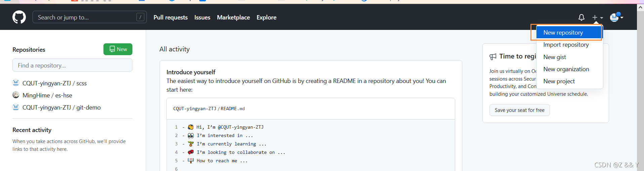Focus the Search or jump to field
This screenshot has height=171, width=644.
point(90,17)
